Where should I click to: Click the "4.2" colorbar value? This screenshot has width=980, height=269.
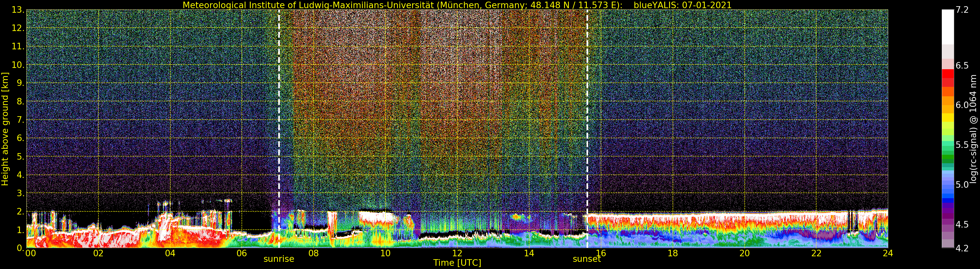tap(962, 248)
